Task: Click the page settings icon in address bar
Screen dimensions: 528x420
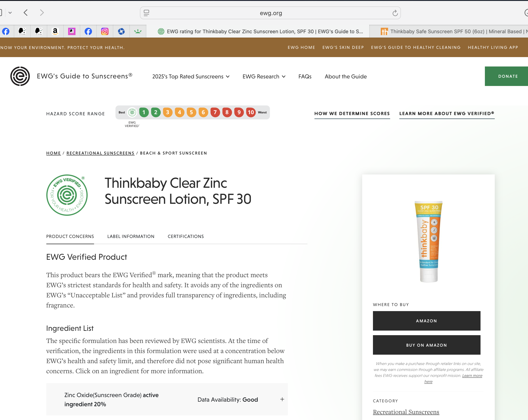Action: 146,13
